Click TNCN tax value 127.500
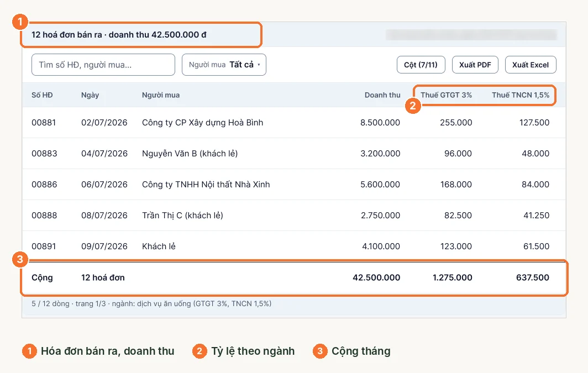This screenshot has height=373, width=588. point(534,123)
